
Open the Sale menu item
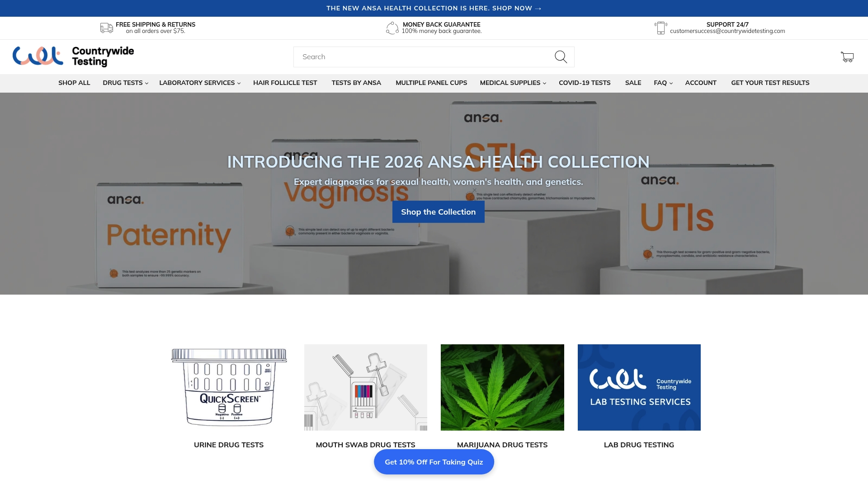(633, 83)
